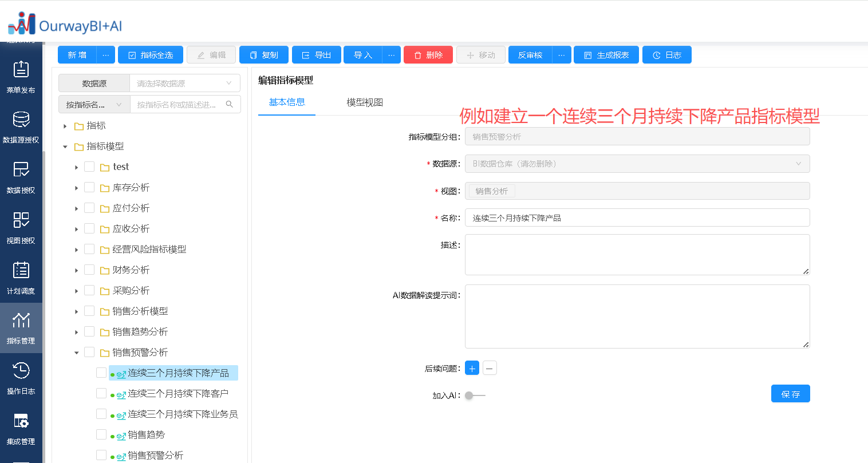Select the 基本信息 tab
Viewport: 868px width, 463px height.
[287, 102]
